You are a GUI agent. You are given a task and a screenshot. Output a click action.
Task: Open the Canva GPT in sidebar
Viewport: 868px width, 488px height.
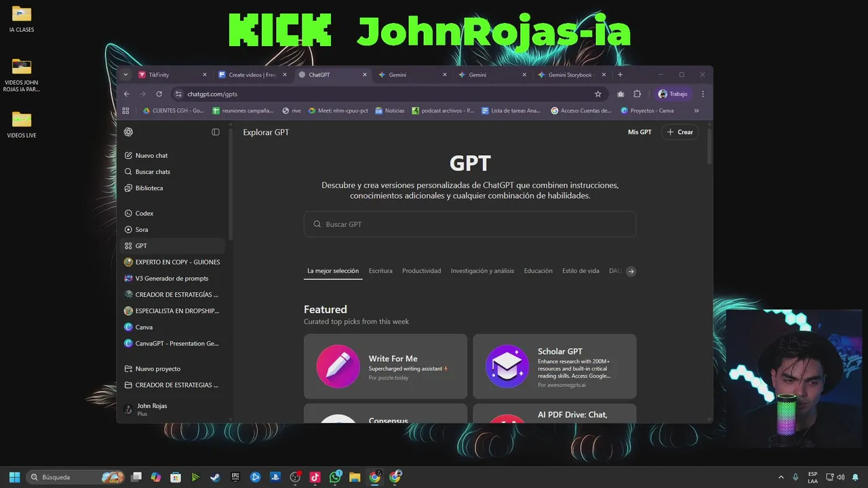tap(172, 327)
